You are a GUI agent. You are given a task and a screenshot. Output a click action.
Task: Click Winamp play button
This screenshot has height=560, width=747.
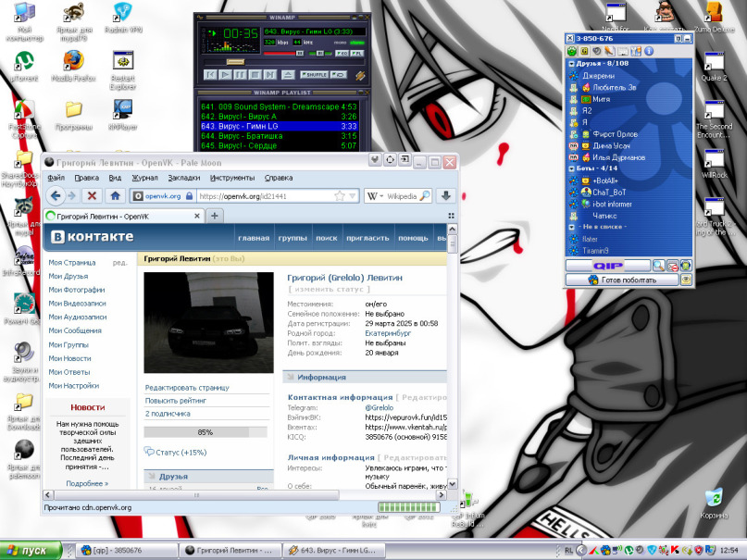(x=225, y=75)
